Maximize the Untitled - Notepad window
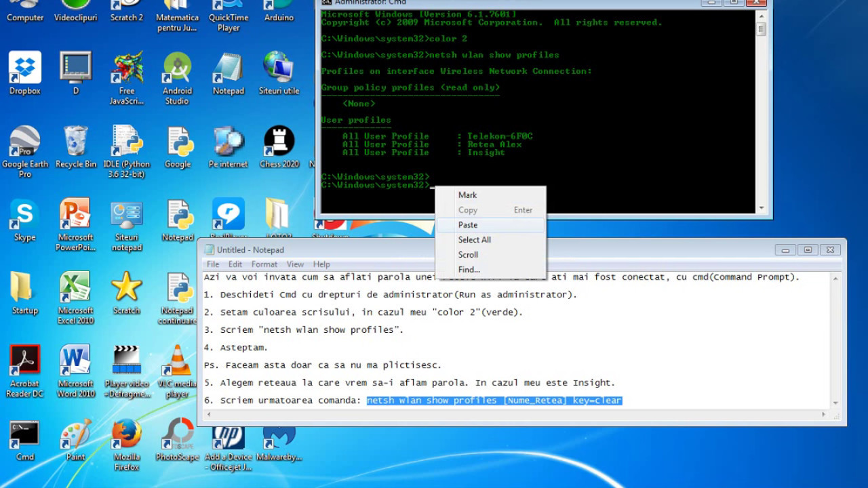Screen dimensions: 868x488 click(x=808, y=250)
